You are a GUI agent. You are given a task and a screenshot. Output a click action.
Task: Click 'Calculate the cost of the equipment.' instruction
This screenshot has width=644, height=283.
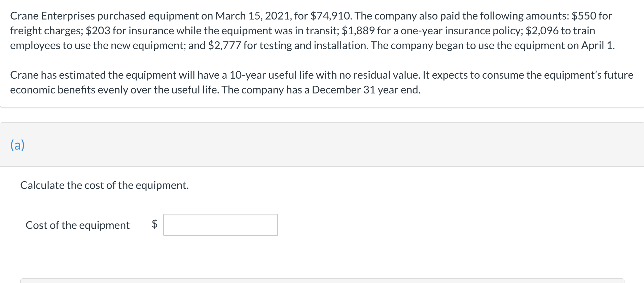click(104, 185)
